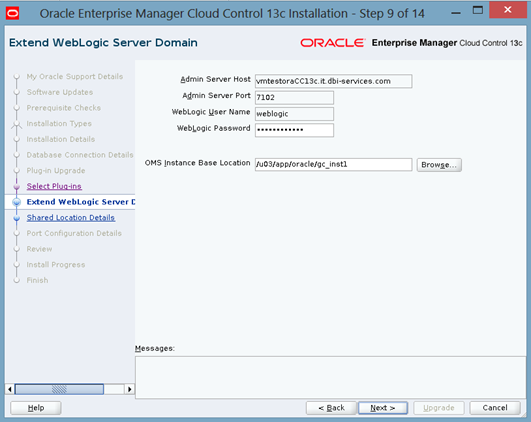
Task: Click the sidebar scroll left arrow
Action: click(10, 389)
